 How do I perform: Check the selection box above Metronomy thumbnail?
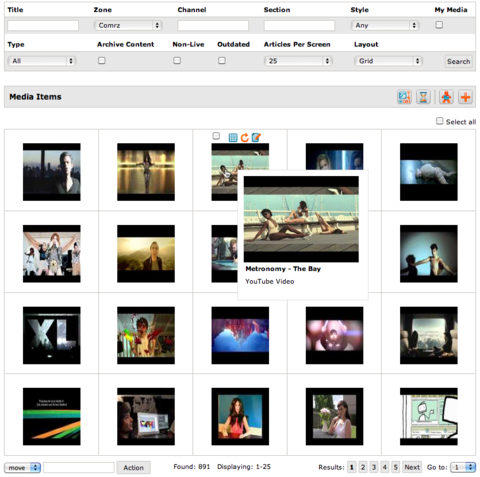tap(216, 136)
